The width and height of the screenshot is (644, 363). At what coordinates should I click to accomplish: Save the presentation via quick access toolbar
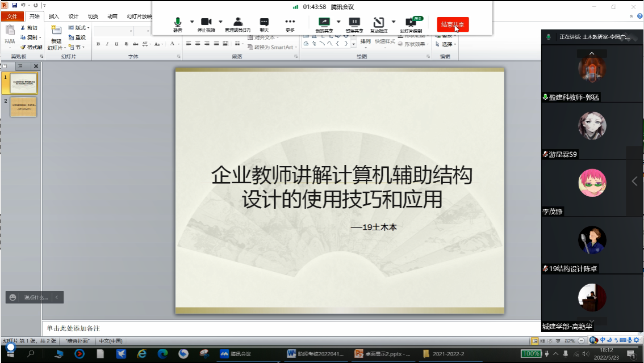[x=15, y=5]
